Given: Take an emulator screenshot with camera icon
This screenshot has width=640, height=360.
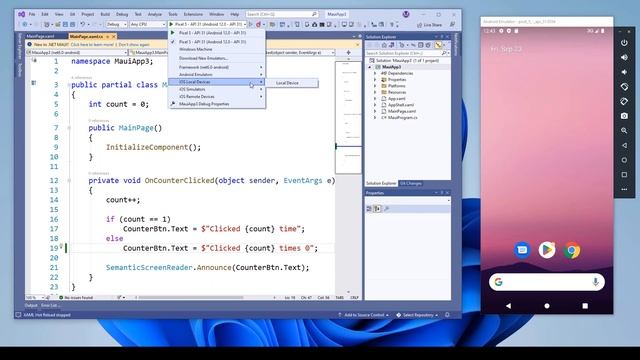Looking at the screenshot, I should click(x=624, y=116).
